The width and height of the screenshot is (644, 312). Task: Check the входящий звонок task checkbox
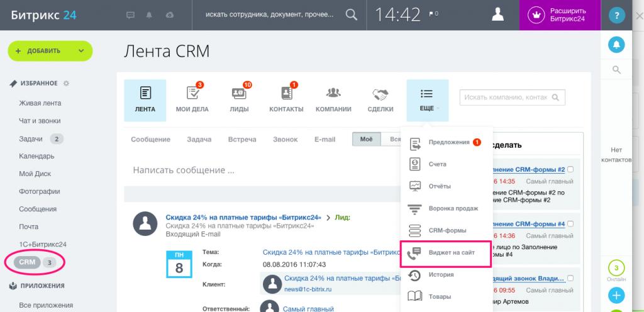tap(570, 278)
